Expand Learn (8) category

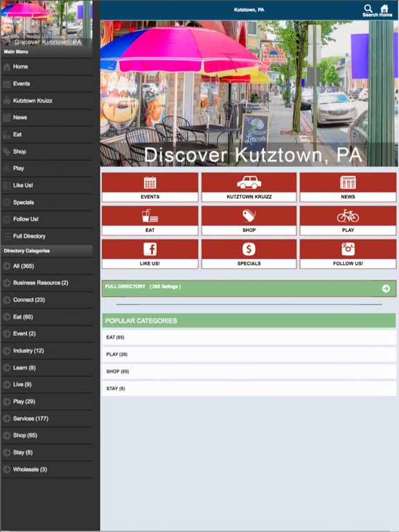click(x=46, y=368)
